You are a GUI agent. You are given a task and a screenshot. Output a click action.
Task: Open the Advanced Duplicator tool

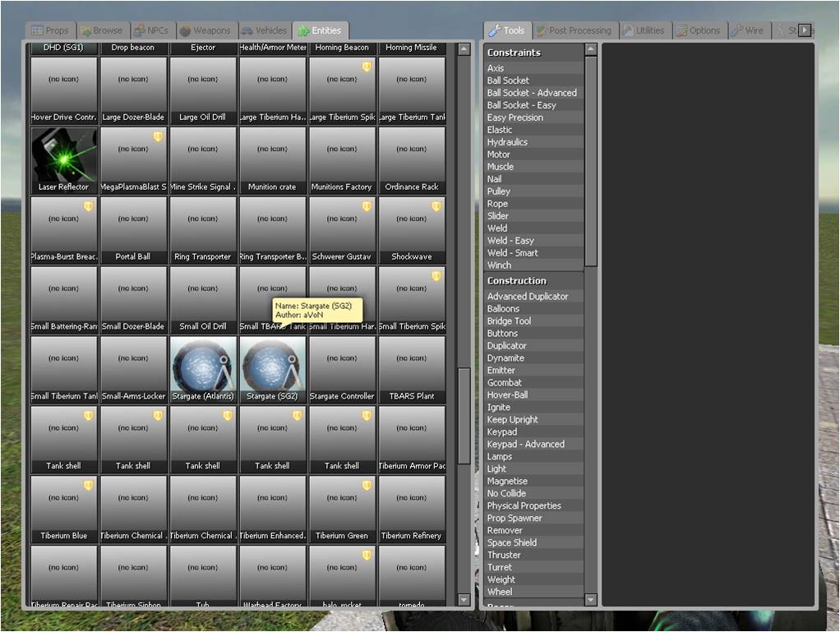[x=533, y=296]
